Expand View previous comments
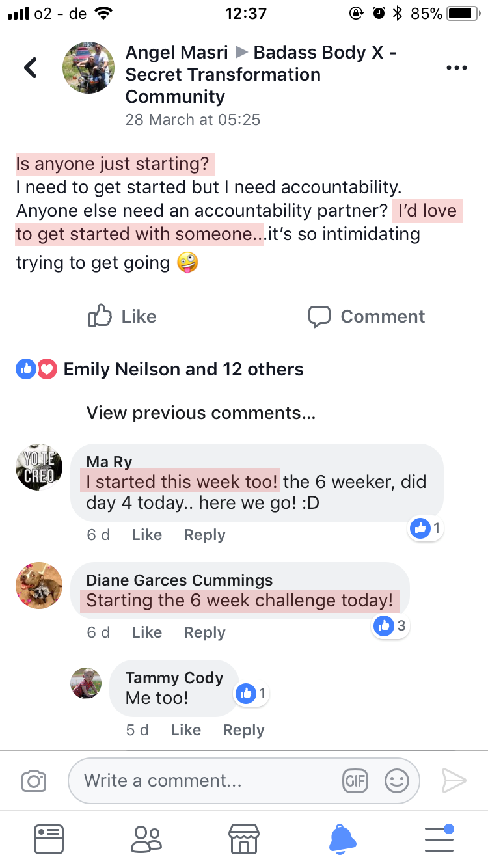The width and height of the screenshot is (488, 868). [201, 413]
